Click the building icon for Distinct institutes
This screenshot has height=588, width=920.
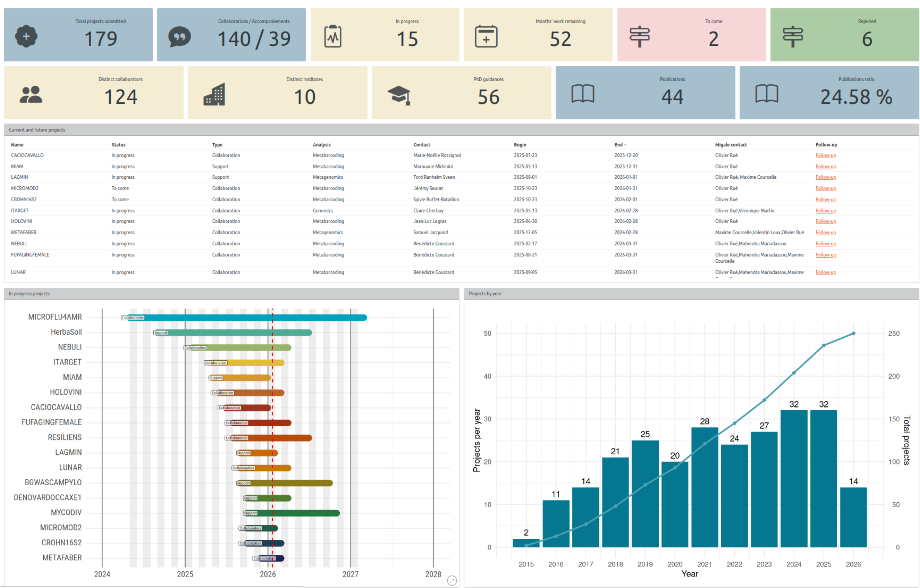[x=214, y=94]
